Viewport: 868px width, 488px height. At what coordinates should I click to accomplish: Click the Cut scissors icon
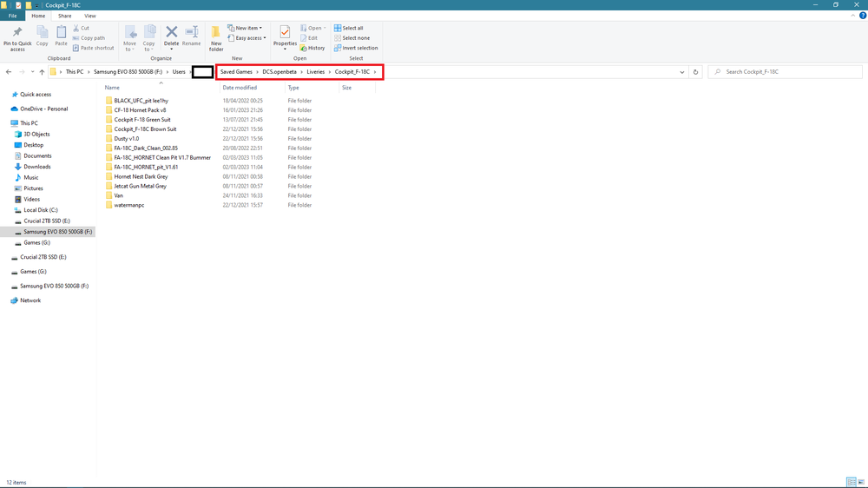pos(76,28)
